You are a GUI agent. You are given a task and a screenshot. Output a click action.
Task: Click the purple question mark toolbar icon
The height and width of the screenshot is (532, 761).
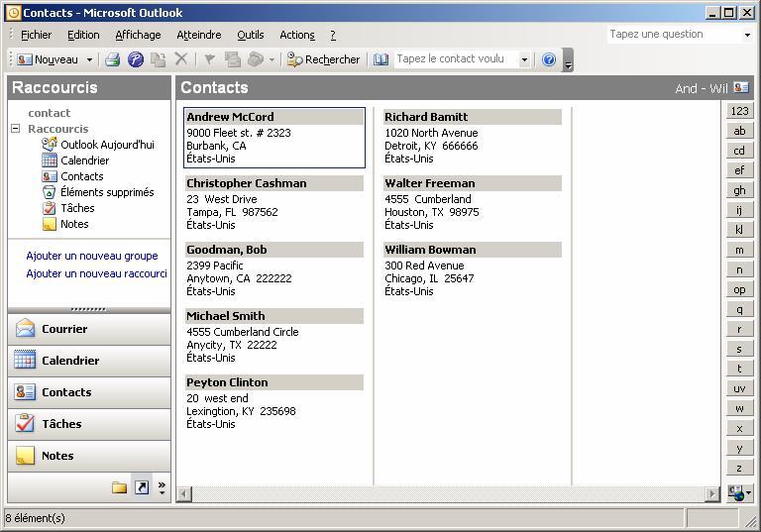tap(136, 59)
